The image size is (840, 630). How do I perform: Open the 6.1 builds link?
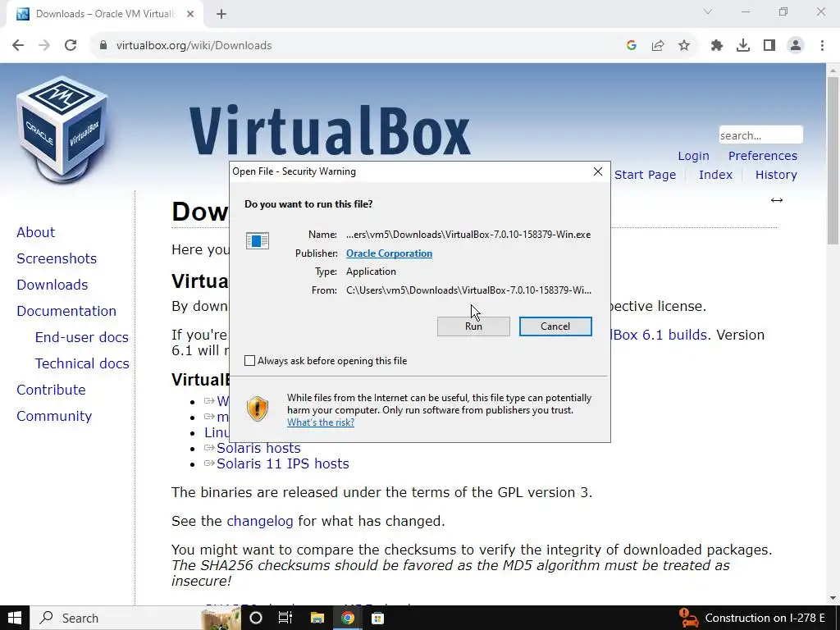(659, 335)
